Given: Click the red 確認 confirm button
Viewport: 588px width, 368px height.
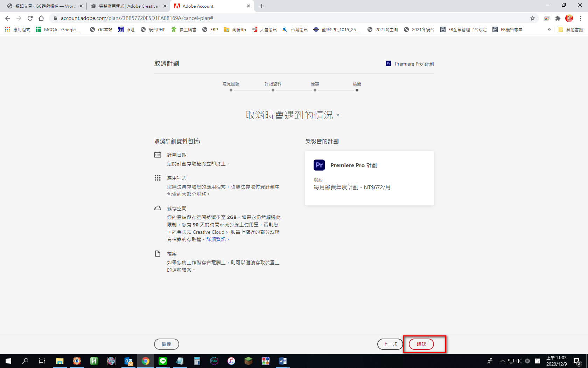Looking at the screenshot, I should click(x=421, y=344).
